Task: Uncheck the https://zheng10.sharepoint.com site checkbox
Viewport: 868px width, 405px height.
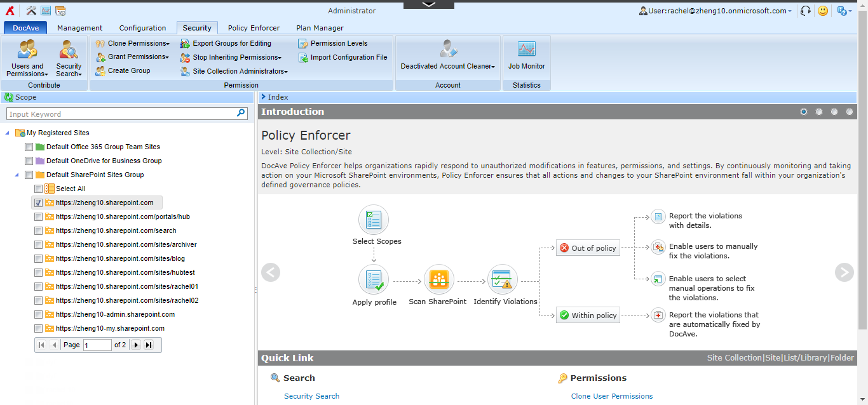Action: [37, 202]
